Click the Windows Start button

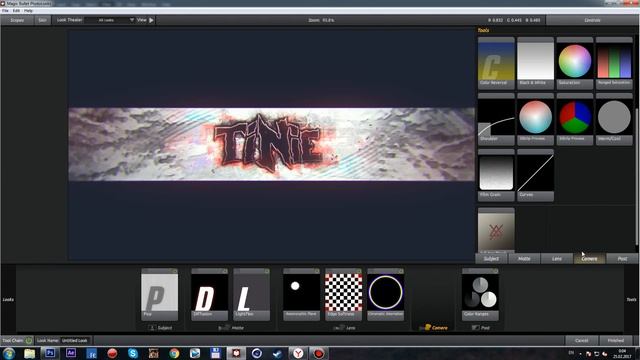(x=9, y=353)
